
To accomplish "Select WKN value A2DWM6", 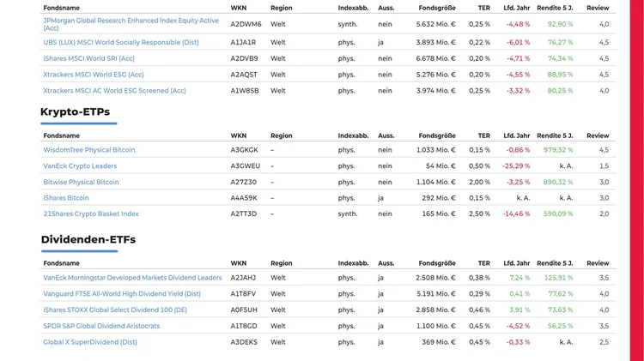I will coord(246,24).
